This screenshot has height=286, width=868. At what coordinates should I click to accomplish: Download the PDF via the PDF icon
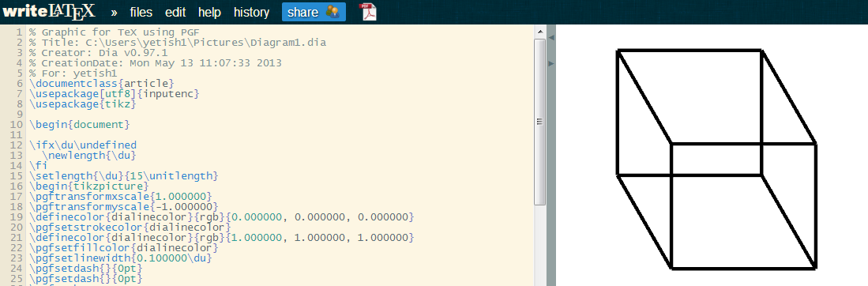[x=368, y=12]
